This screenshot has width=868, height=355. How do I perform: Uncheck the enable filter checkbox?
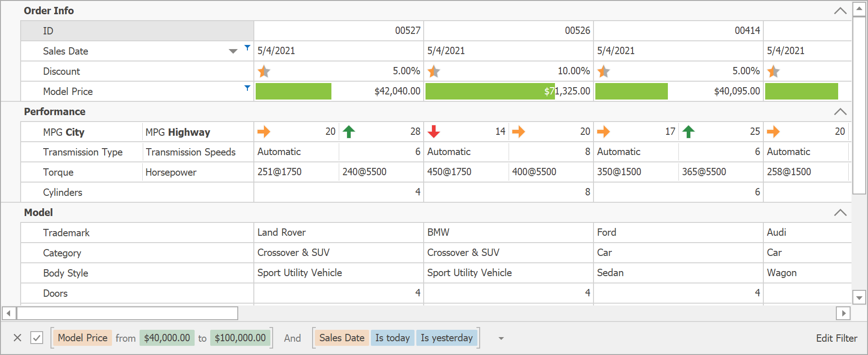pos(37,338)
